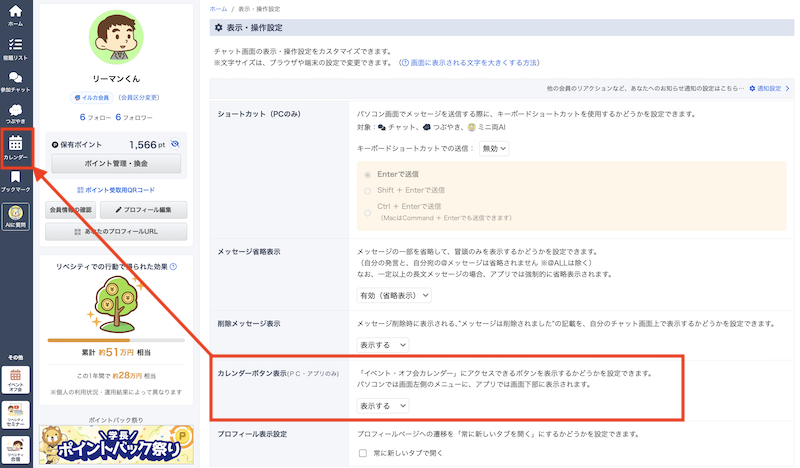The height and width of the screenshot is (468, 800).
Task: Click gear icon in 表示・操作設定 header
Action: point(218,28)
